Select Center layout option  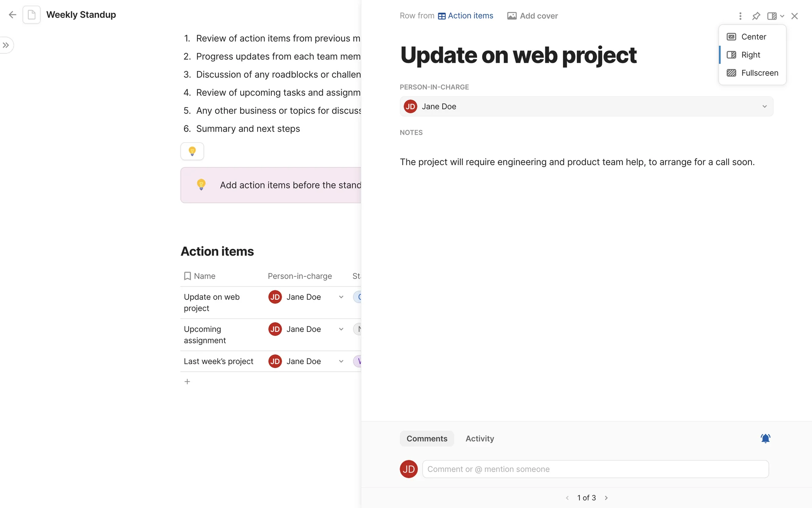click(x=753, y=37)
